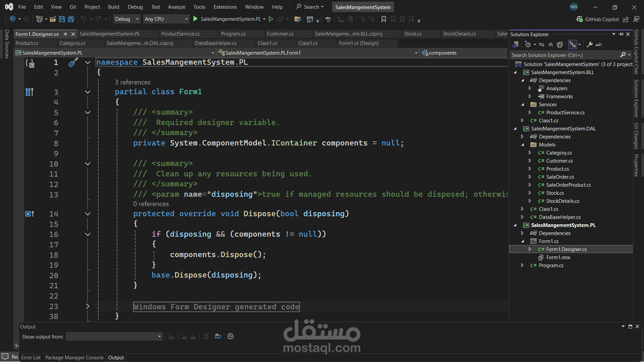644x362 pixels.
Task: Toggle nested file view in Solution Explorer
Action: pos(573,45)
